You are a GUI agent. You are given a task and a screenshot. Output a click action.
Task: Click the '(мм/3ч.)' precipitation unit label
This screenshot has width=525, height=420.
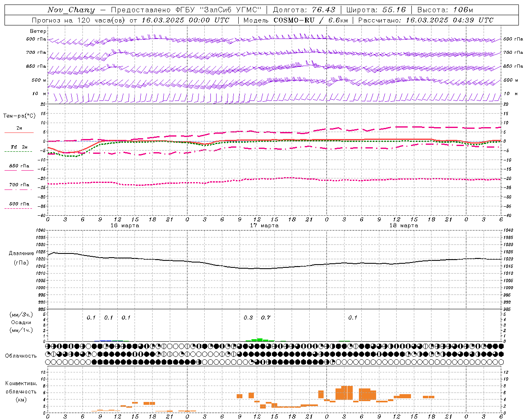pos(21,315)
